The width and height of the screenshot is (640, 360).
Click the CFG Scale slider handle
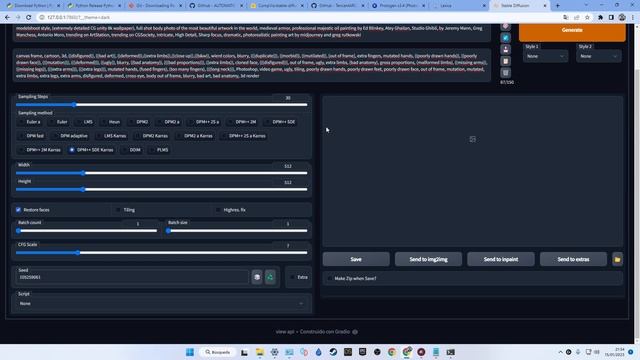(x=78, y=253)
